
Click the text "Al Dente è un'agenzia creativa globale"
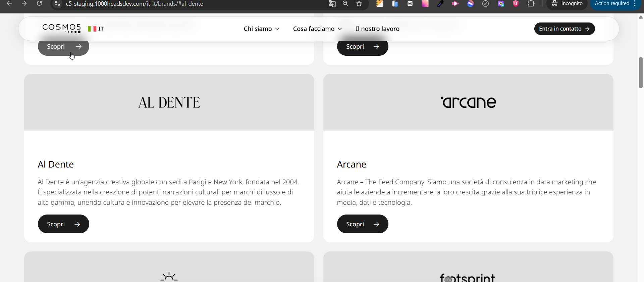tap(96, 182)
